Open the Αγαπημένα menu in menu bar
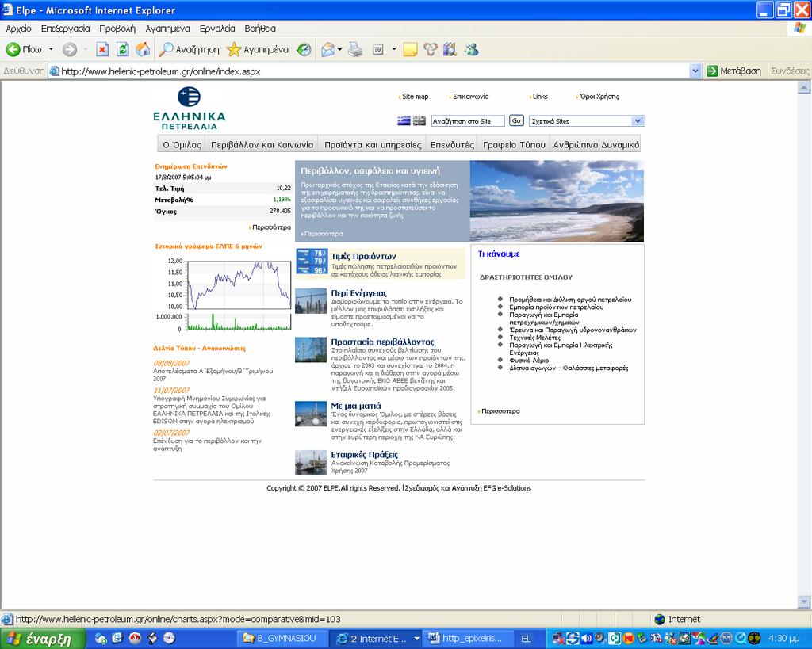Viewport: 812px width, 649px height. coord(167,29)
